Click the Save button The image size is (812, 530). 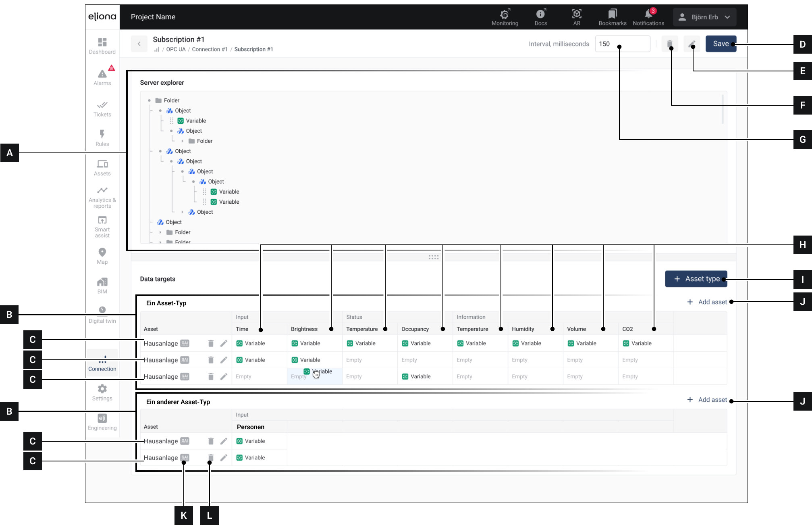(x=720, y=44)
